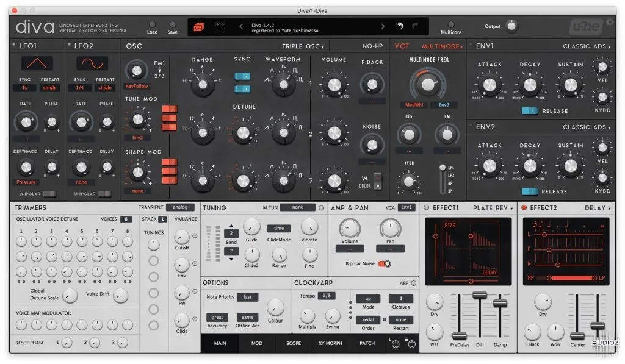Activate the MIDI Learn socket icon
625x364 pixels.
(x=395, y=344)
